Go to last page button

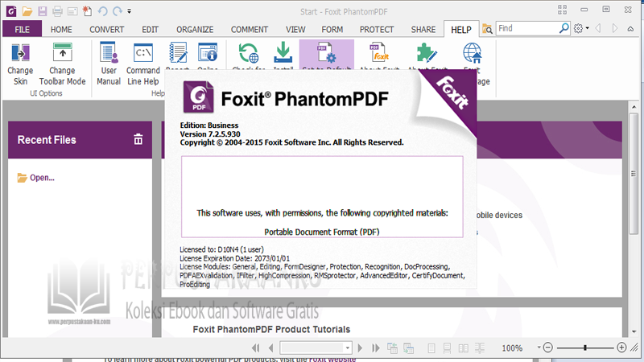coord(375,348)
